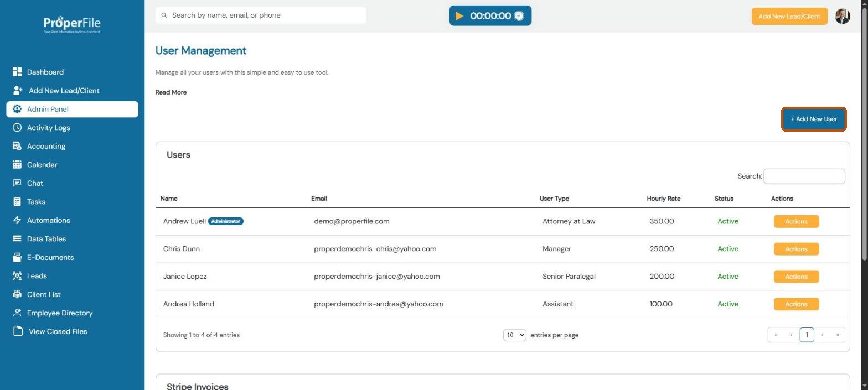Click the magnifier icon in search bar

point(164,15)
